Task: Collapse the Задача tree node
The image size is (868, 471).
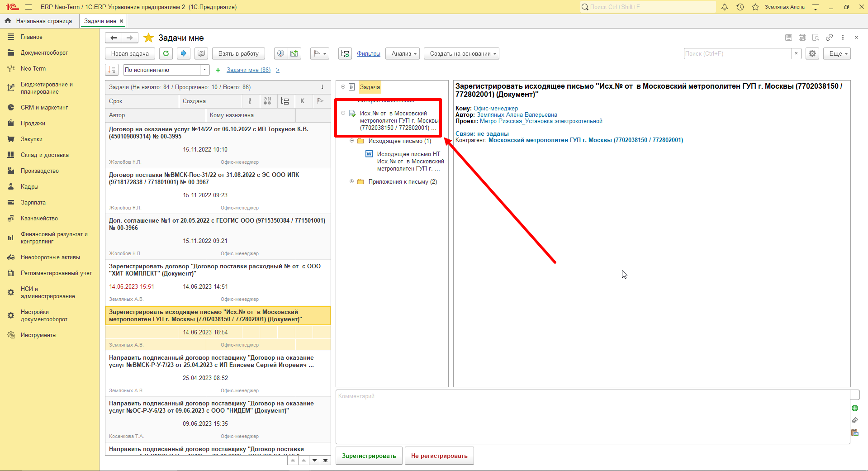Action: point(343,87)
